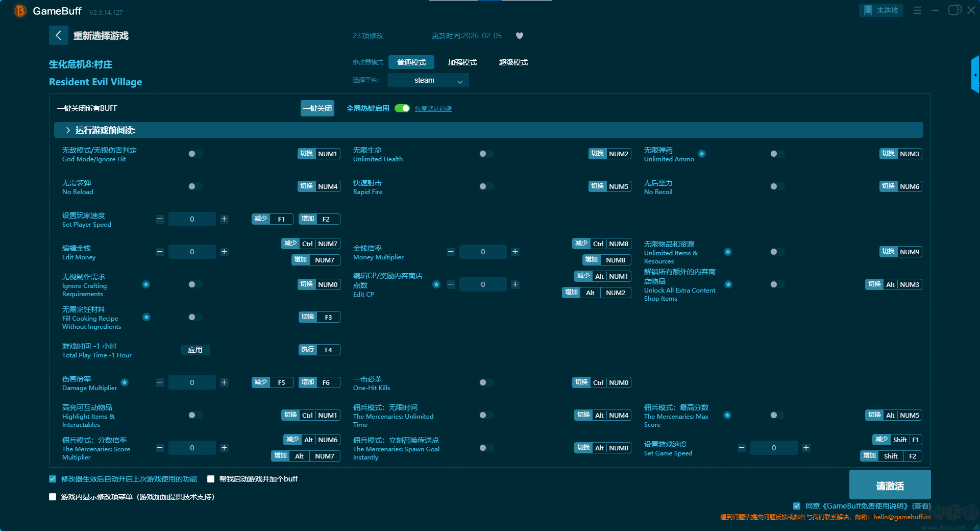Image resolution: width=980 pixels, height=531 pixels.
Task: Increase the Set Player Speed value
Action: click(224, 219)
